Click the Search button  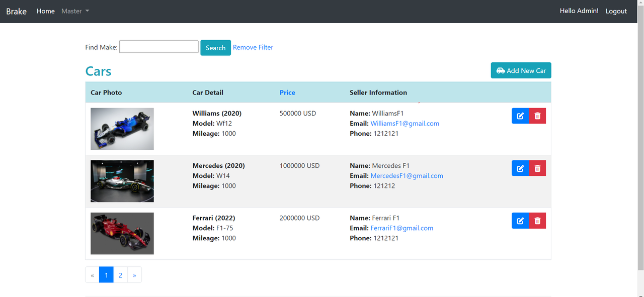pos(215,48)
